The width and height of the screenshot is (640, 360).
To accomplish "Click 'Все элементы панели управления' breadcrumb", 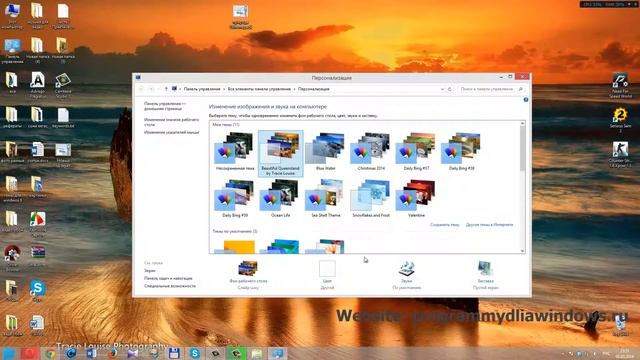I will tap(259, 89).
